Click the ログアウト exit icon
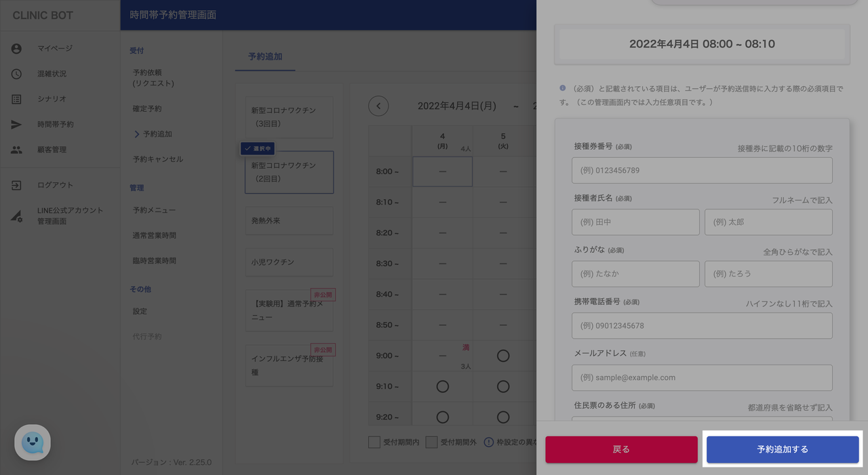868x475 pixels. pos(16,185)
